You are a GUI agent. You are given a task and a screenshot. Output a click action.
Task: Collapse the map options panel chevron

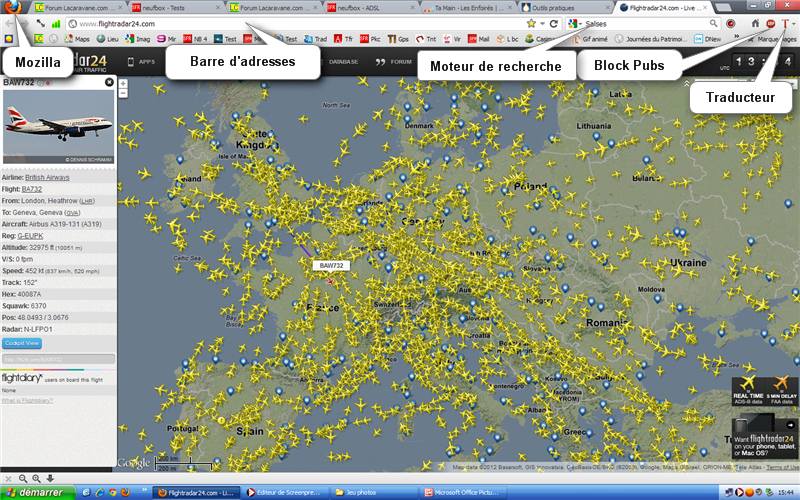pos(687,83)
